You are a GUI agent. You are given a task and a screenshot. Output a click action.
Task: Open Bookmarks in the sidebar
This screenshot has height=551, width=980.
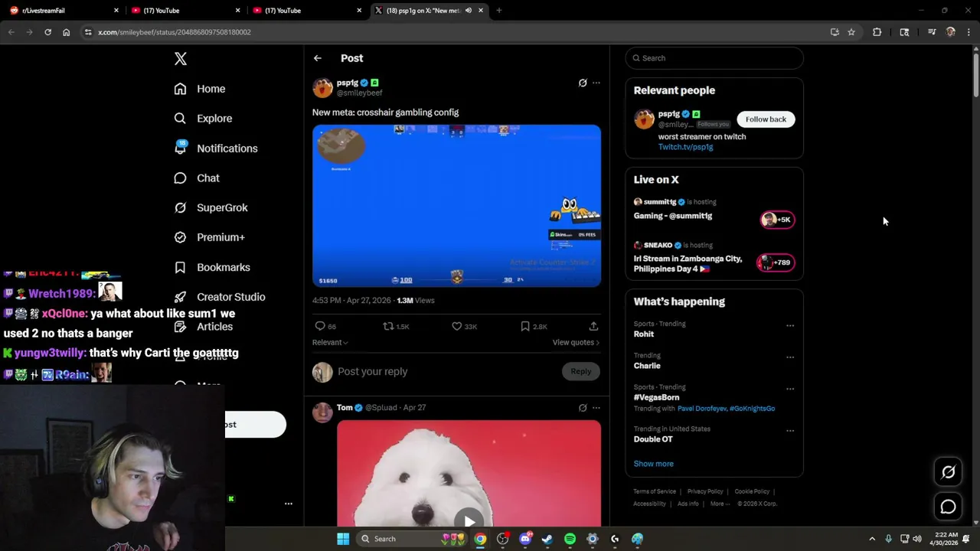(x=212, y=267)
